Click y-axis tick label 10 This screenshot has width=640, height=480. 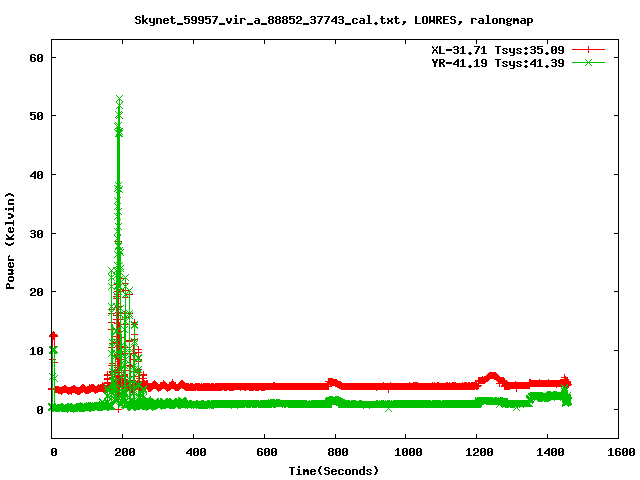point(36,351)
